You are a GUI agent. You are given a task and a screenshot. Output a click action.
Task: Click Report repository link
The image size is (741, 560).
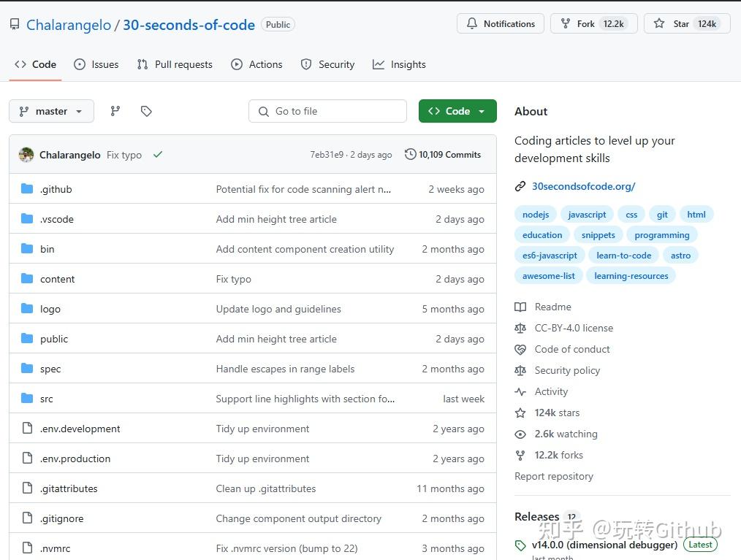[x=553, y=476]
